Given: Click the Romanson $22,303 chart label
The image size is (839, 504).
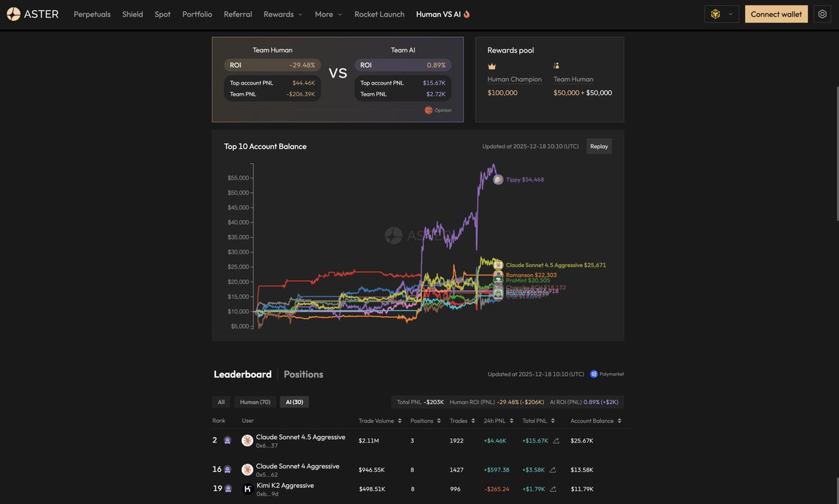Looking at the screenshot, I should [x=531, y=275].
